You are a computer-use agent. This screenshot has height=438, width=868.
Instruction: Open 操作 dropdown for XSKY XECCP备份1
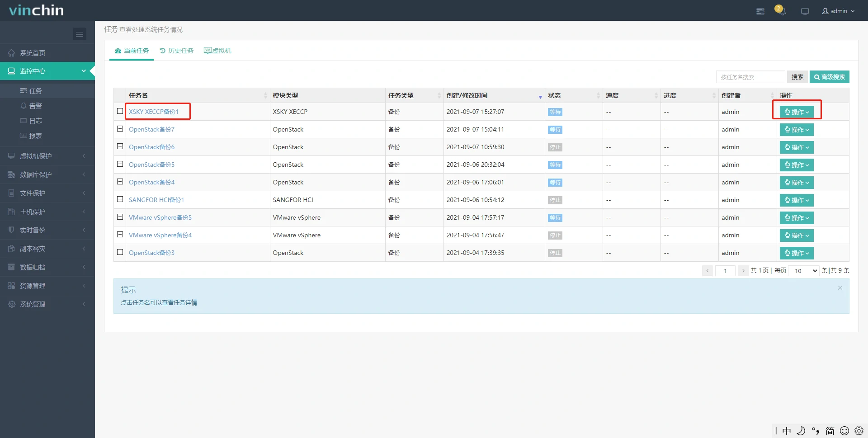(x=797, y=112)
